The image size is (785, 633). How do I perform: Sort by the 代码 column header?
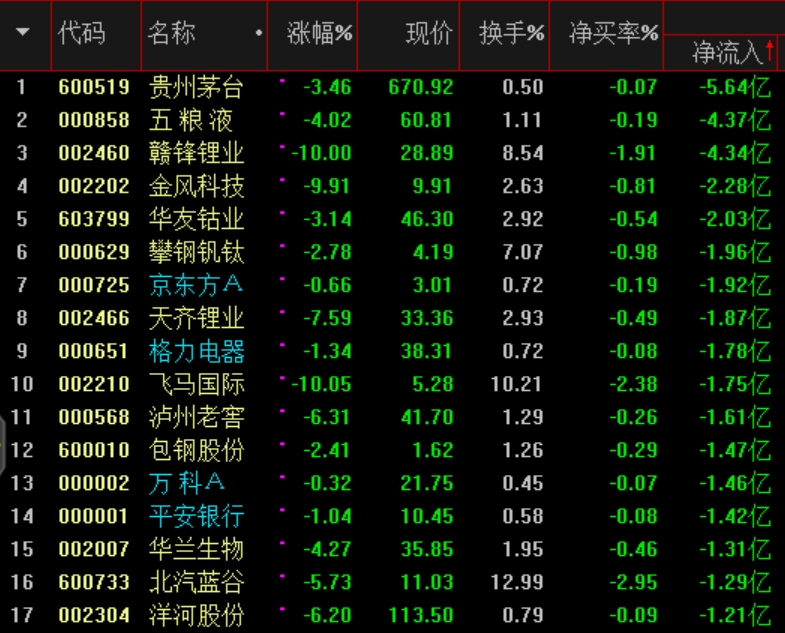pos(81,34)
